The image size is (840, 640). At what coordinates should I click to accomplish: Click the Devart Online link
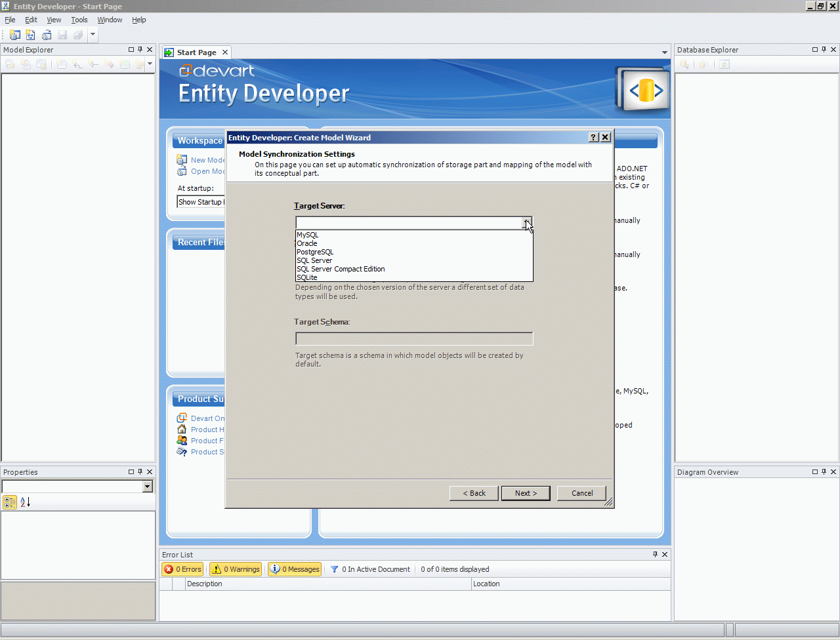[207, 418]
